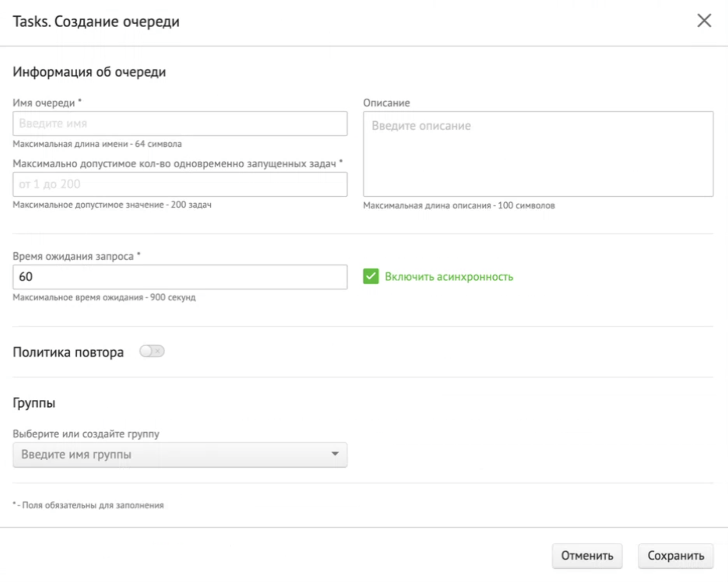Close the queue creation dialog with X
The height and width of the screenshot is (582, 728).
[x=704, y=21]
